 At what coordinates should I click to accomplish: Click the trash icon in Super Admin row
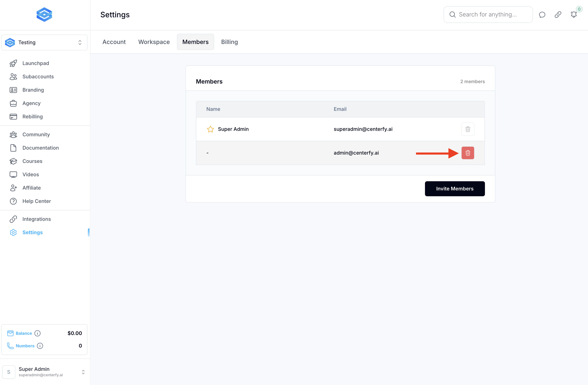point(467,129)
